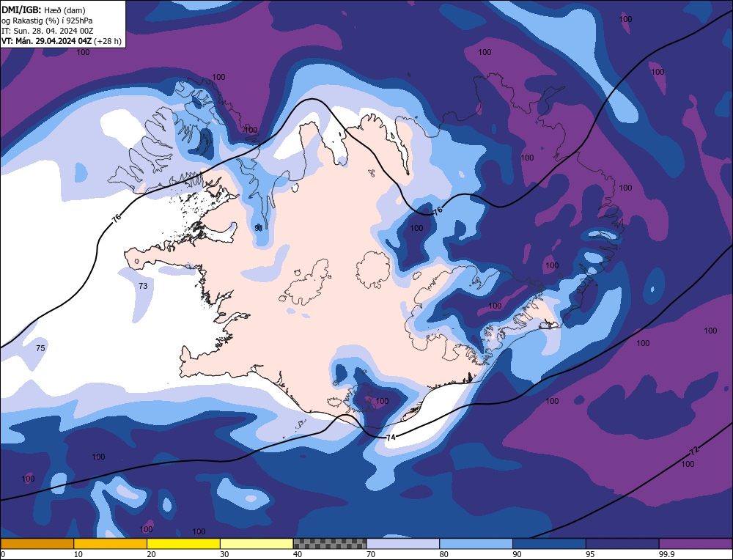
Task: Click the '73' humidity value label
Action: (x=143, y=286)
